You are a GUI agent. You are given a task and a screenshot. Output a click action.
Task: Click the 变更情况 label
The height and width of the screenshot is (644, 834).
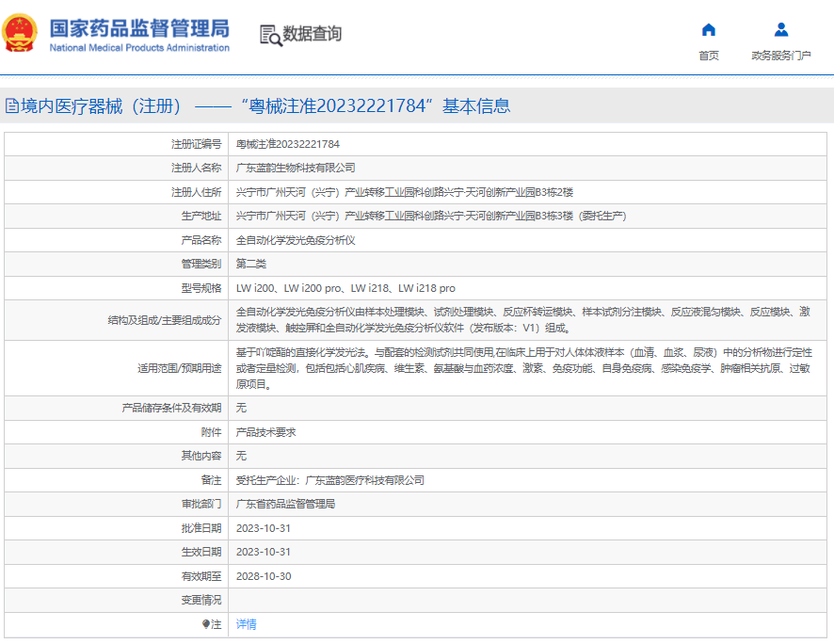pyautogui.click(x=201, y=600)
